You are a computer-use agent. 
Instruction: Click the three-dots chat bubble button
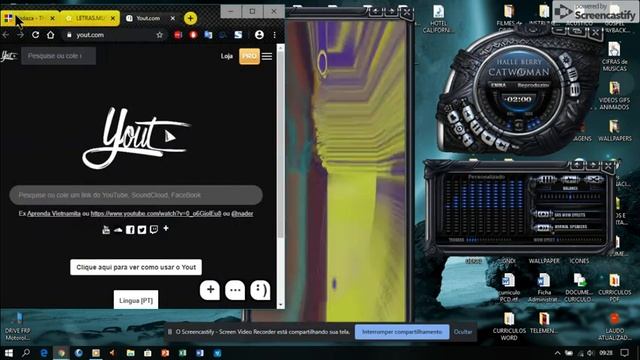236,290
